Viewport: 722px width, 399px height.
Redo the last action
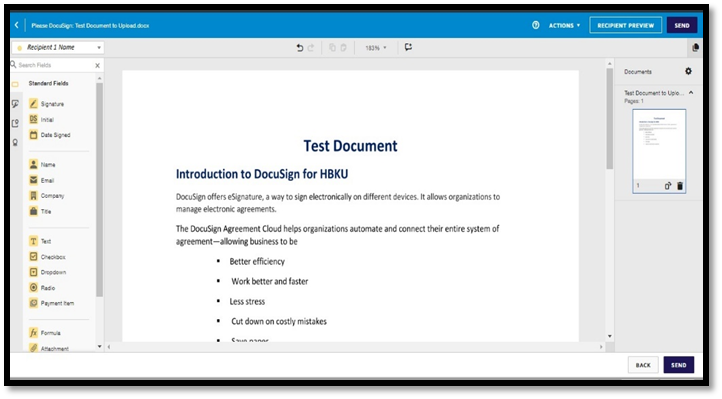tap(311, 47)
